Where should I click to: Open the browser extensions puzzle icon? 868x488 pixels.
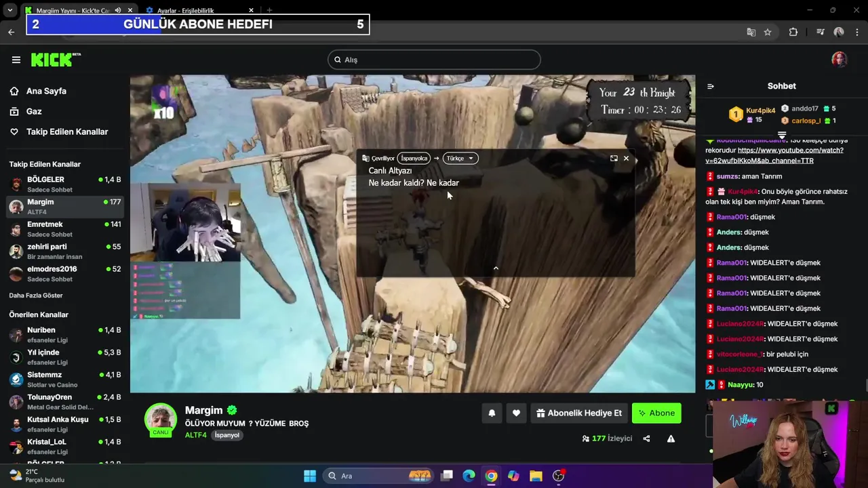pyautogui.click(x=793, y=32)
